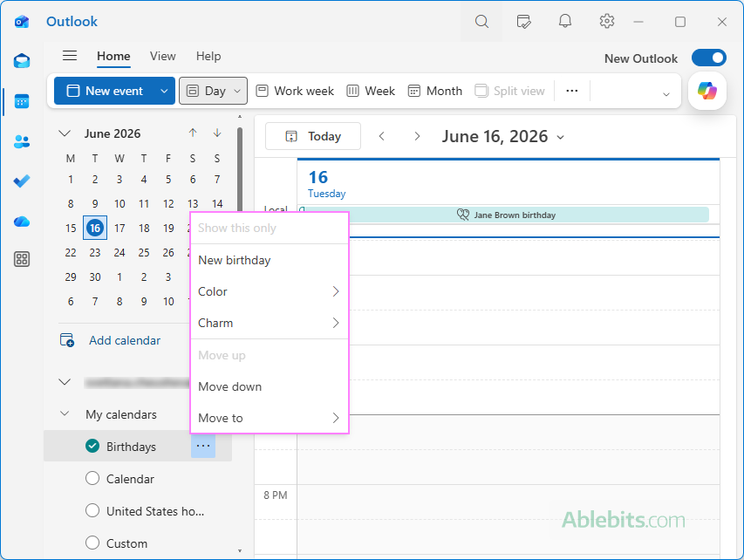Collapse the June 2026 mini calendar

pyautogui.click(x=65, y=133)
